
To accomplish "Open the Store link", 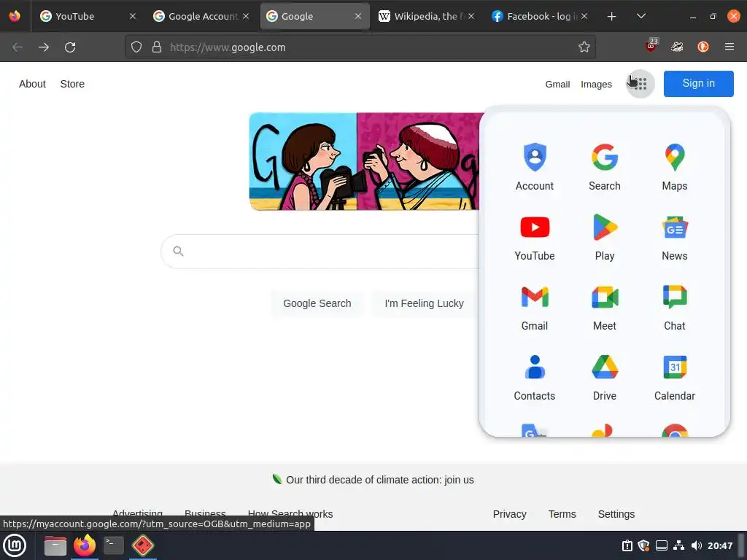I will pos(72,84).
